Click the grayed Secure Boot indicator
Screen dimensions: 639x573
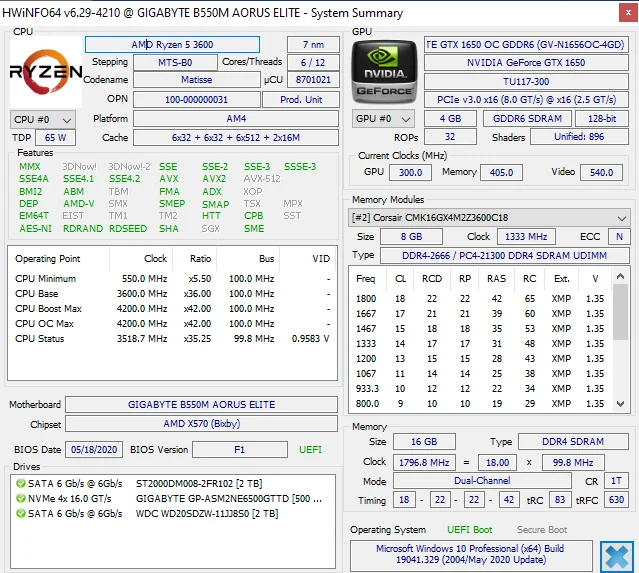point(542,530)
